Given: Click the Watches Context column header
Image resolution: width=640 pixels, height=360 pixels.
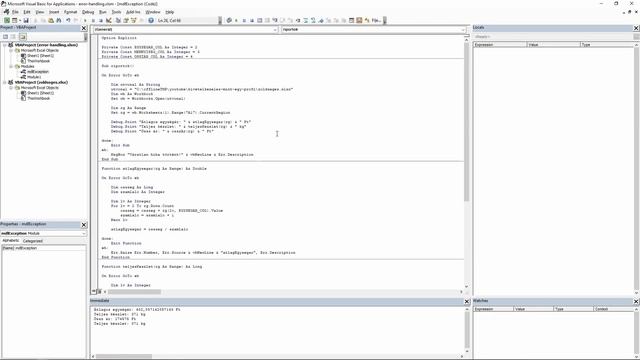Looking at the screenshot, I should 613,309.
